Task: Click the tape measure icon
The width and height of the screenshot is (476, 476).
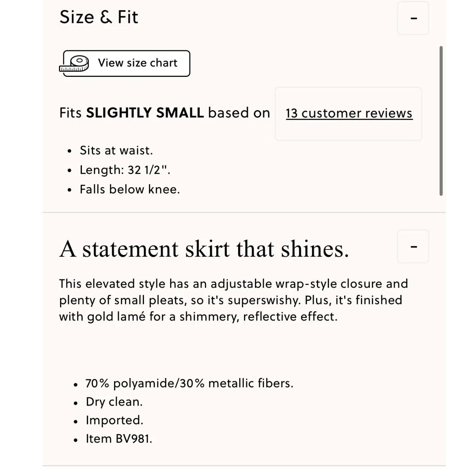Action: tap(75, 64)
